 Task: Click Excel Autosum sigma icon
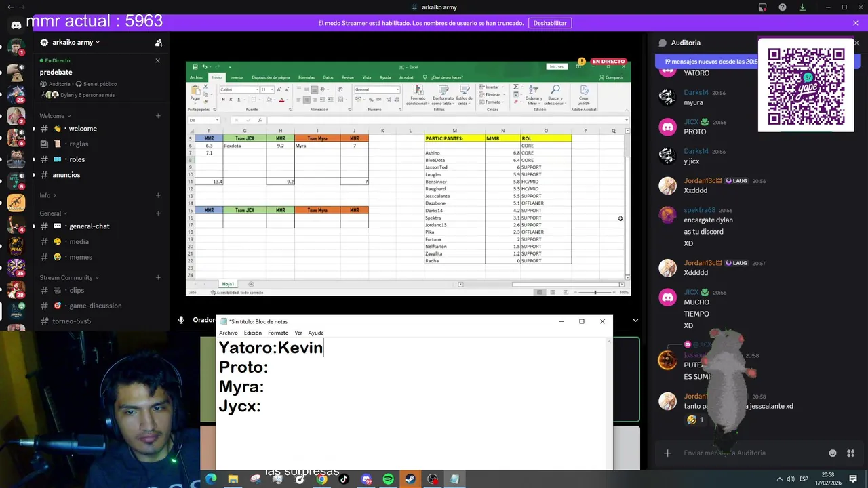(515, 87)
